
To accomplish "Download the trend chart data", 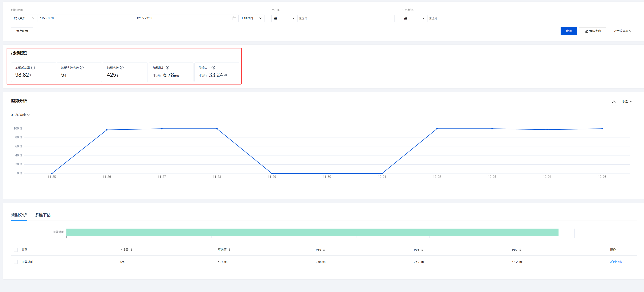I will pos(614,102).
